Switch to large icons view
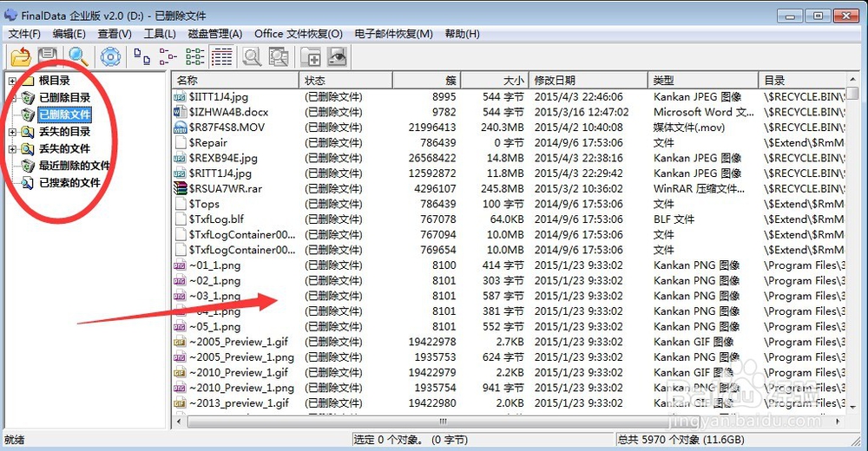 click(142, 56)
